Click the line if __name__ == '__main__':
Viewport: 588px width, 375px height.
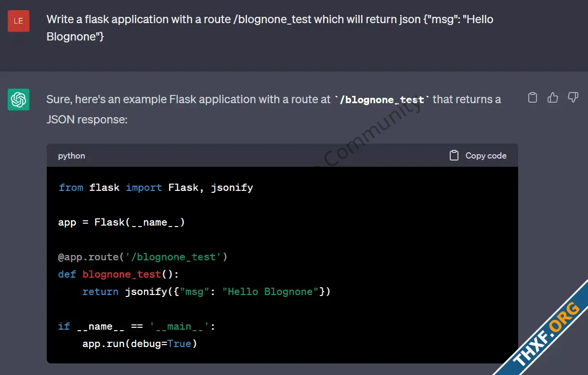(137, 326)
